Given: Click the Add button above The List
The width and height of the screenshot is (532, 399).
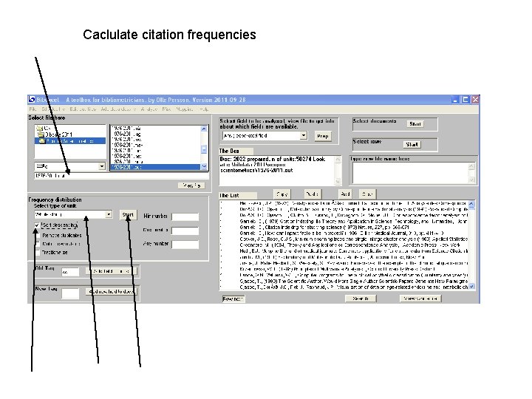Looking at the screenshot, I should tap(345, 194).
